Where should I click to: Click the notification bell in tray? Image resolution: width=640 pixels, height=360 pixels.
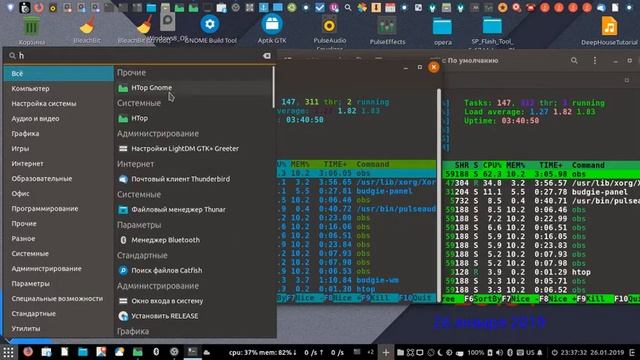tap(540, 352)
